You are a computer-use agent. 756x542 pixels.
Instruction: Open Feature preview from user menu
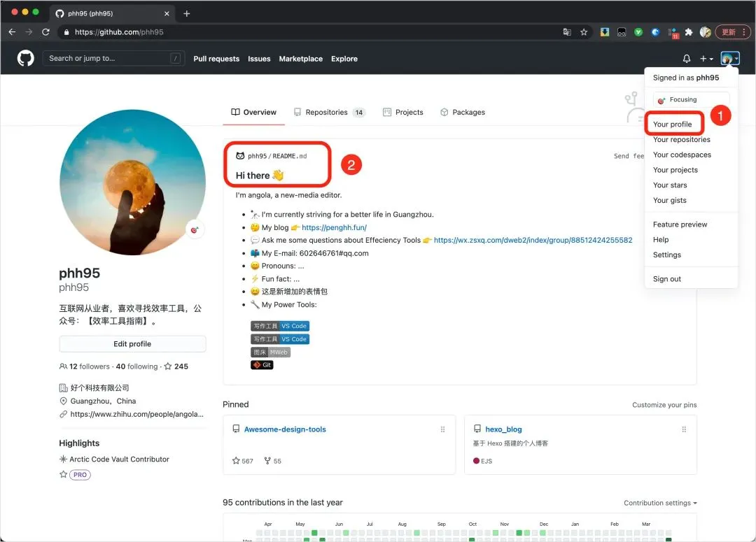[x=680, y=224]
